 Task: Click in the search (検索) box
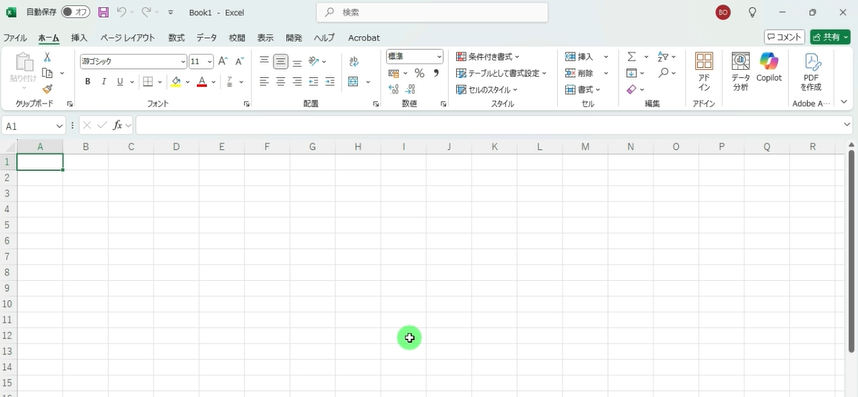432,12
